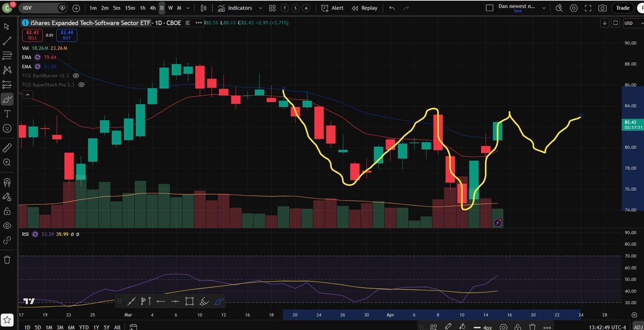Open the Indicators dialog
Viewport: 644px width, 330px height.
[235, 8]
